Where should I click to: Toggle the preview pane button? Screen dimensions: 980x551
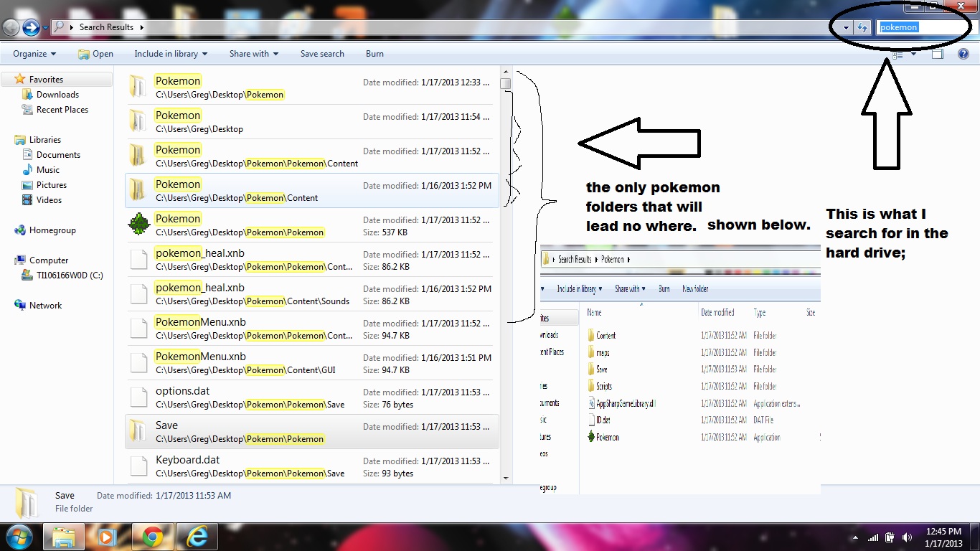[937, 54]
